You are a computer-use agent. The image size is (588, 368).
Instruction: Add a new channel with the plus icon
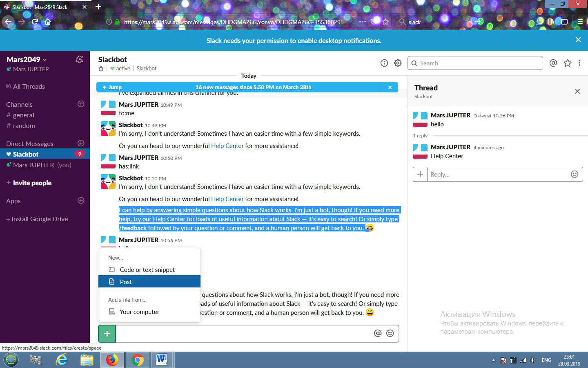tap(81, 104)
